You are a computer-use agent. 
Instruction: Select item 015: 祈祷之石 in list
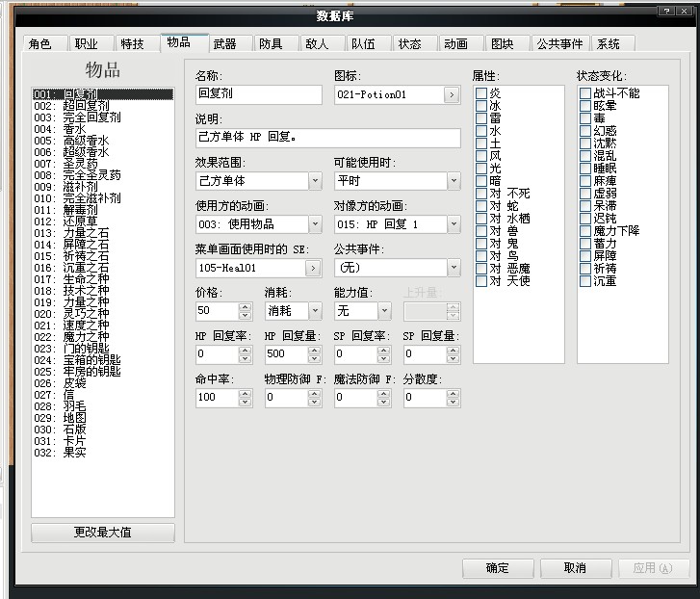point(102,256)
